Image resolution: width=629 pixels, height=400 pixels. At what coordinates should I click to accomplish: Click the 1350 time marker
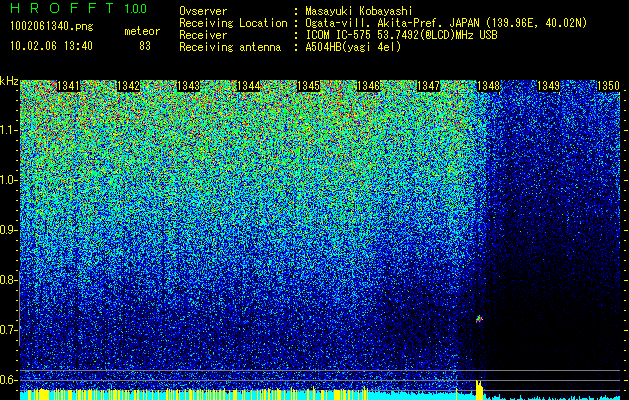609,86
